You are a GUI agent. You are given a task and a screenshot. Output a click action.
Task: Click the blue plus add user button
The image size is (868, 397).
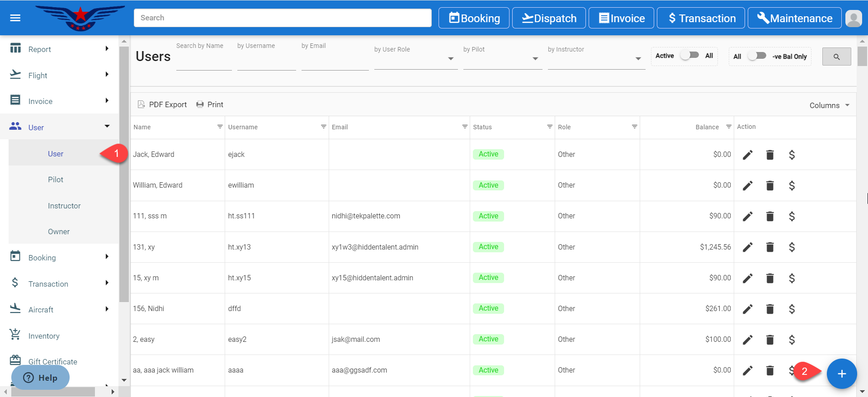pos(841,374)
